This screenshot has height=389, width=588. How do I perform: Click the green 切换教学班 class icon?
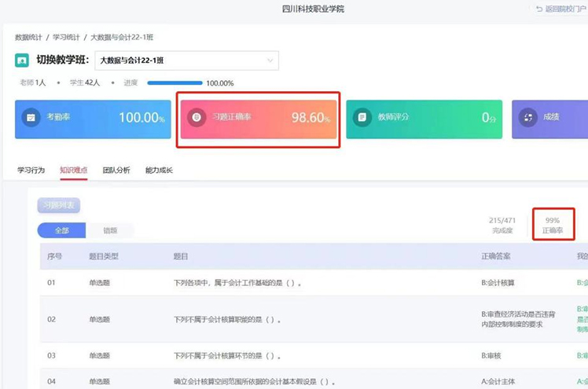(x=22, y=61)
